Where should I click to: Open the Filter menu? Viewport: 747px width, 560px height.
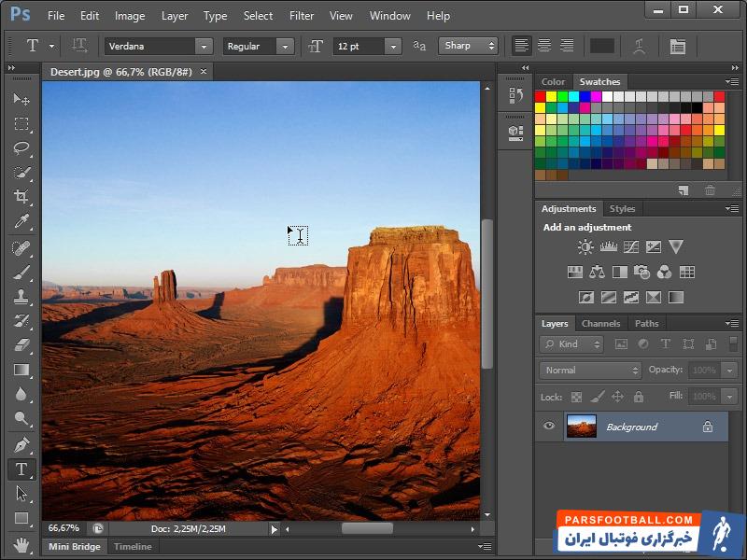tap(302, 16)
